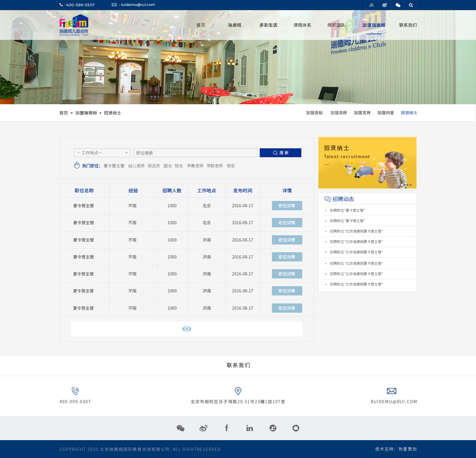Click the phone icon above 400-099-0307
The height and width of the screenshot is (458, 476).
[x=75, y=391]
